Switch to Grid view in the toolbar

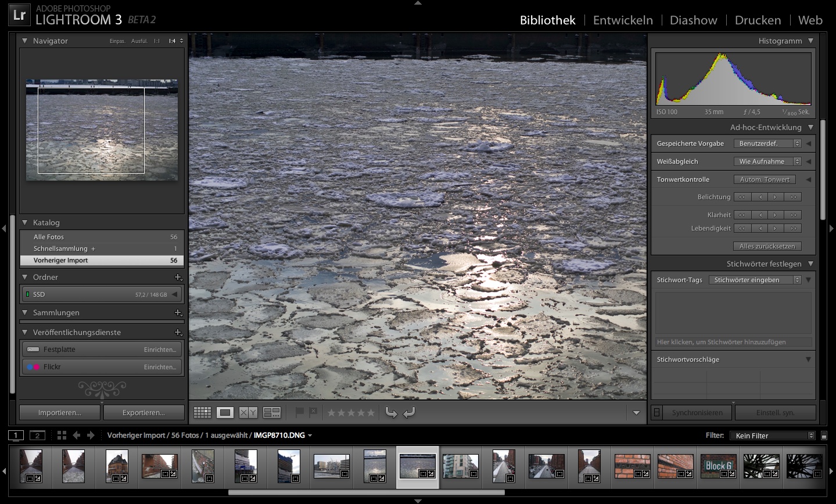point(202,412)
